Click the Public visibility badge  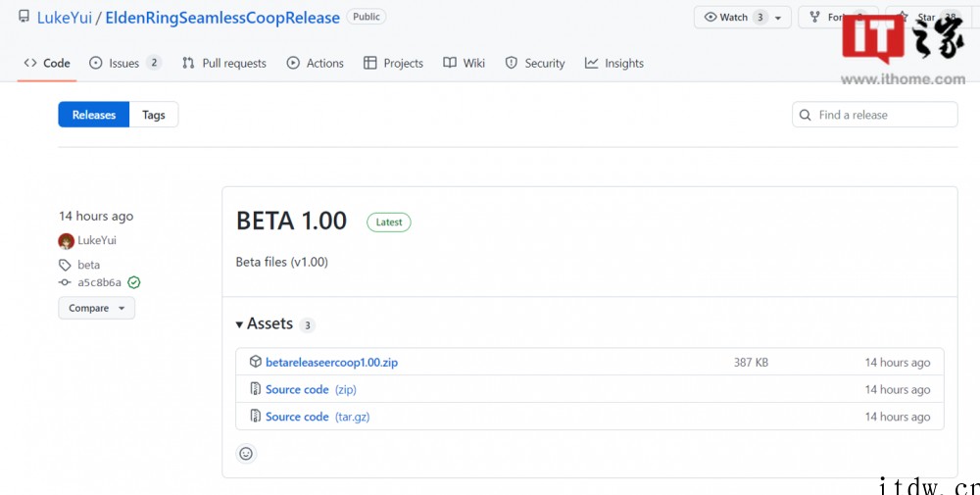click(367, 17)
